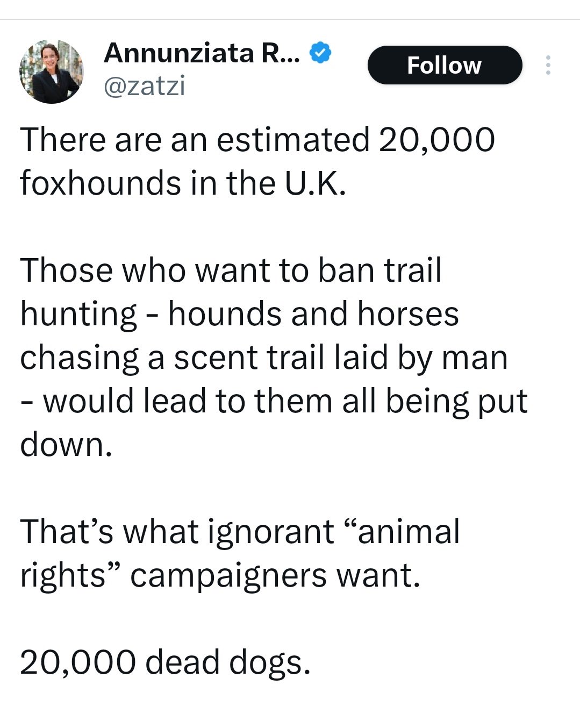Open the three-dot more options menu
The image size is (580, 728).
(548, 65)
